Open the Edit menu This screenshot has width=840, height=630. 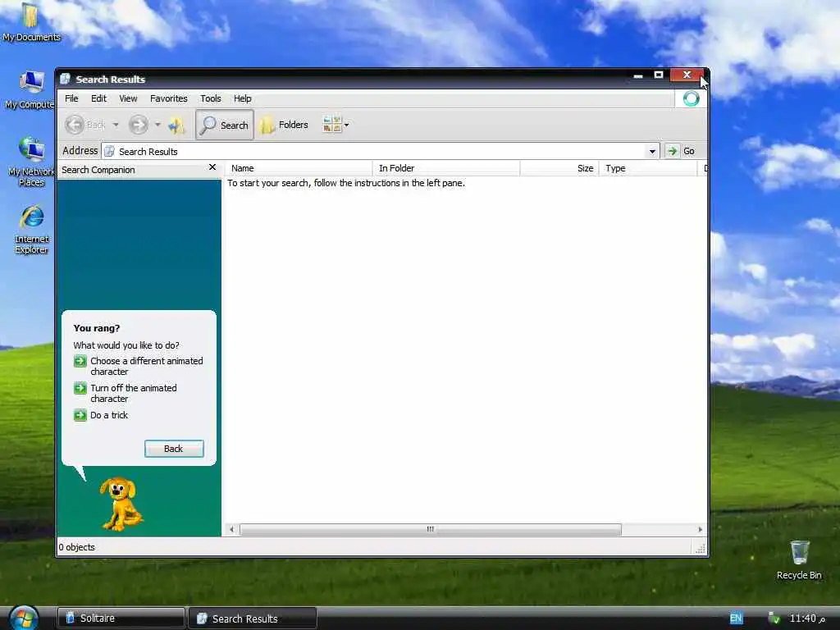coord(98,98)
